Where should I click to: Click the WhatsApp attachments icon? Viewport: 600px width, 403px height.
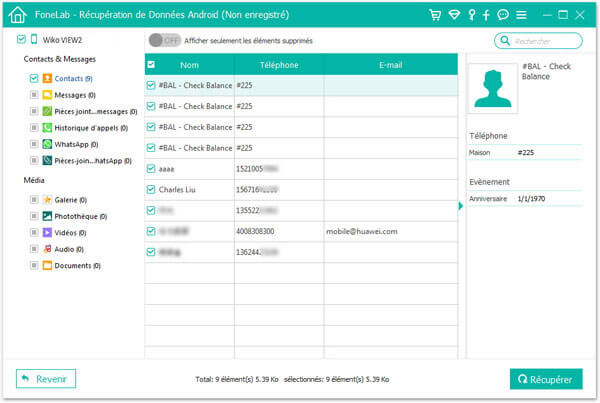click(47, 160)
